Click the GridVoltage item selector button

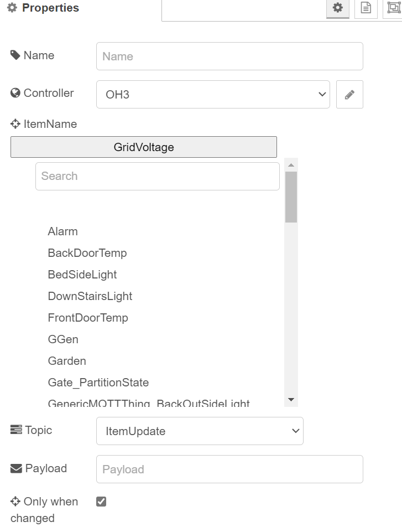coord(144,147)
